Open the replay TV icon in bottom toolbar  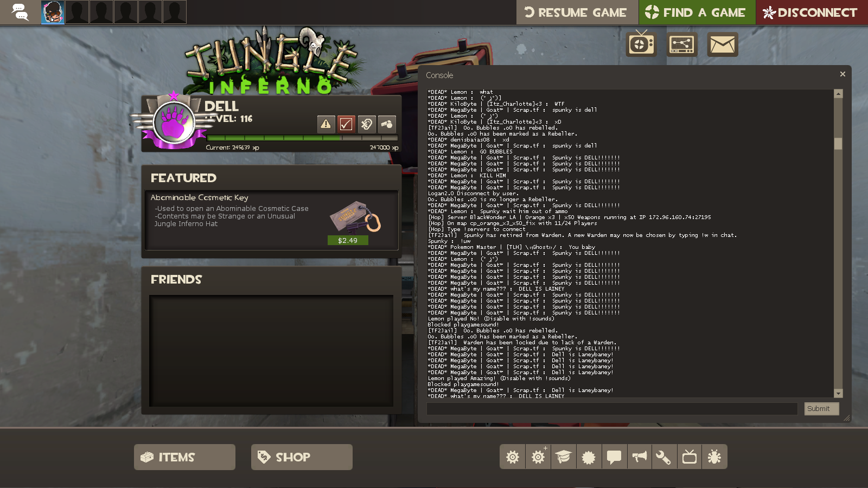(690, 457)
